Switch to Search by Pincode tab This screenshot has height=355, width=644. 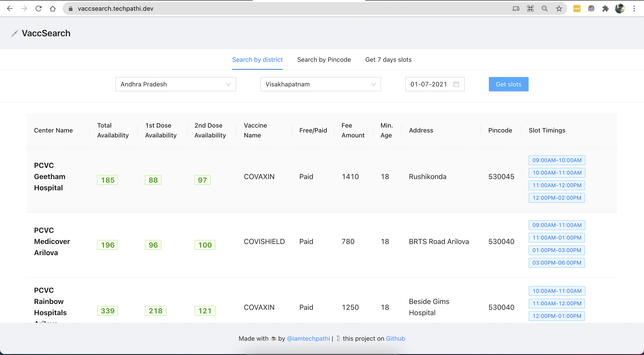point(324,60)
